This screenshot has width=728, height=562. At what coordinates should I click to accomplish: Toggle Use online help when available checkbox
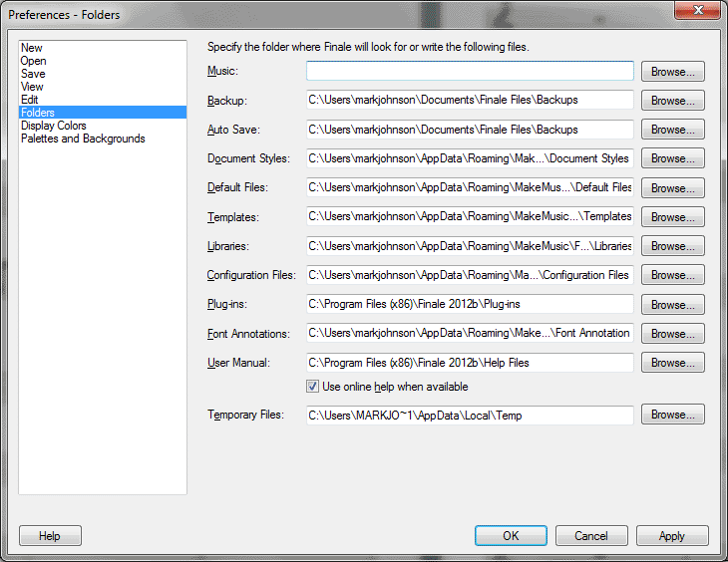pyautogui.click(x=312, y=387)
